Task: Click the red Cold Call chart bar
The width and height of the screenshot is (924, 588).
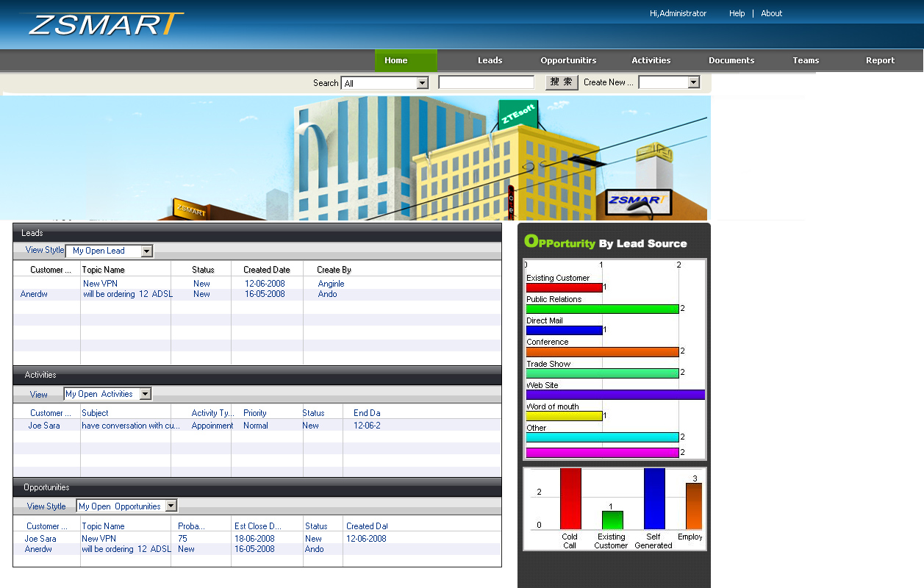Action: click(570, 498)
